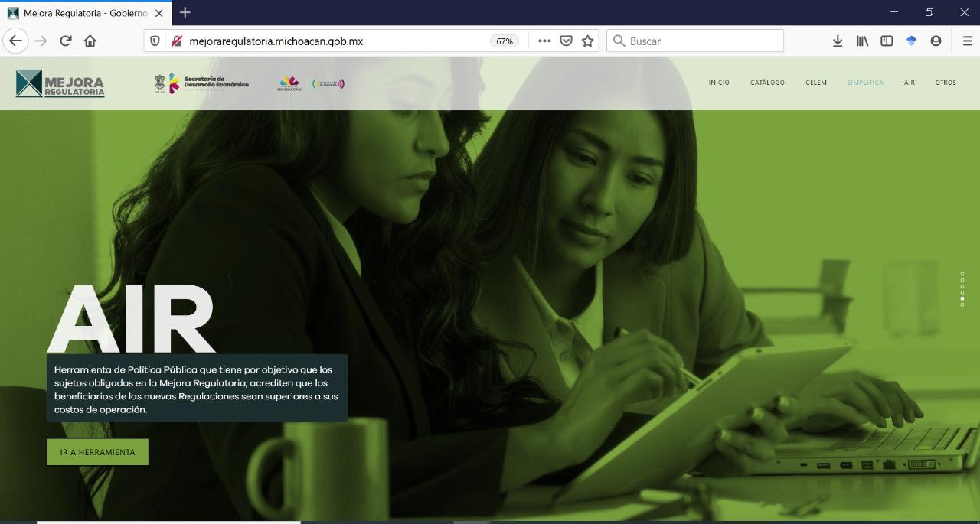Select the first slide indicator dot
Image resolution: width=980 pixels, height=524 pixels.
tap(962, 274)
